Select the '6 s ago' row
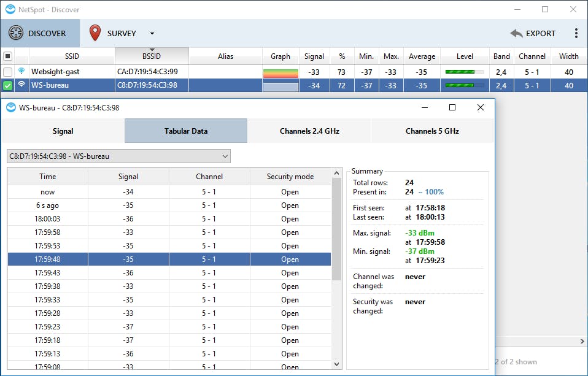 [169, 205]
